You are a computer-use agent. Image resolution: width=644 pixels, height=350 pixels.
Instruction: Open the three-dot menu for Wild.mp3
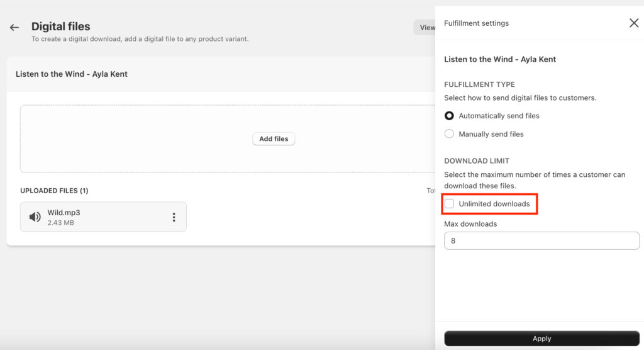(x=174, y=217)
